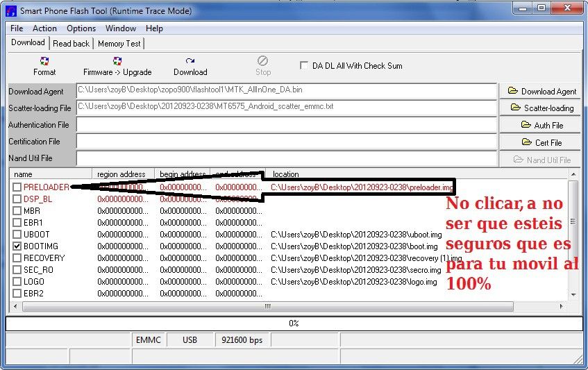The width and height of the screenshot is (588, 370).
Task: Uncheck the BOOTIMG checkbox
Action: [x=17, y=246]
